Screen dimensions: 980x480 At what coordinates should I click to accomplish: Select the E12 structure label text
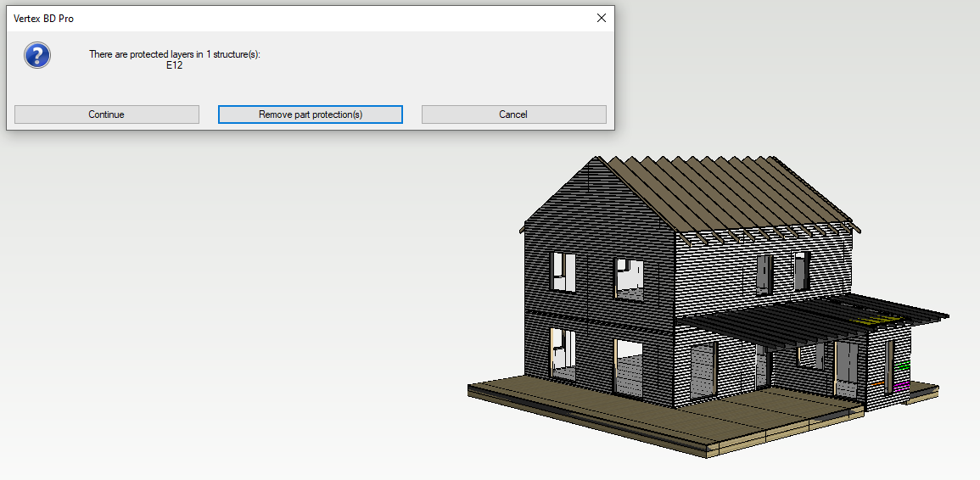pos(174,65)
